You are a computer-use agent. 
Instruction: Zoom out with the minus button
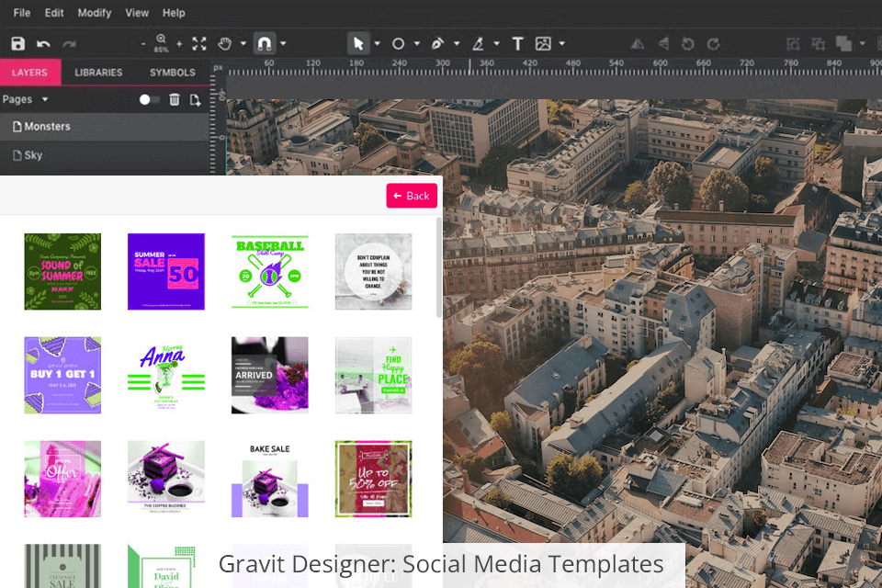143,44
